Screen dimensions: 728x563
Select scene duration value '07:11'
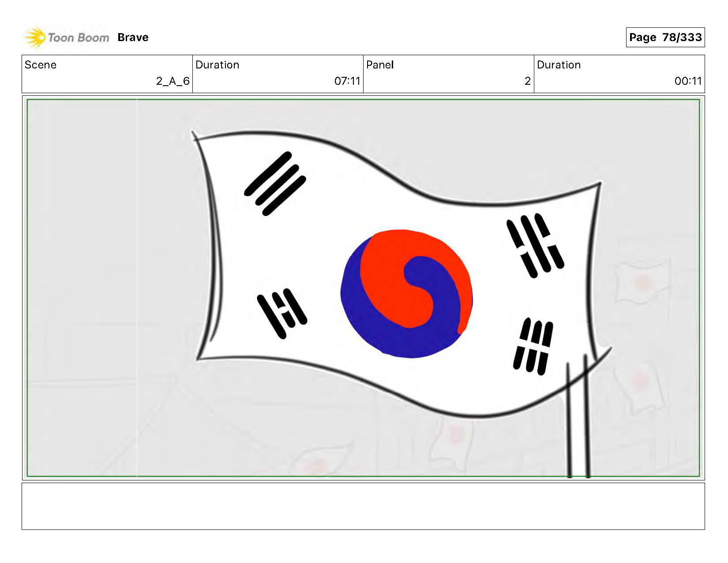click(347, 81)
